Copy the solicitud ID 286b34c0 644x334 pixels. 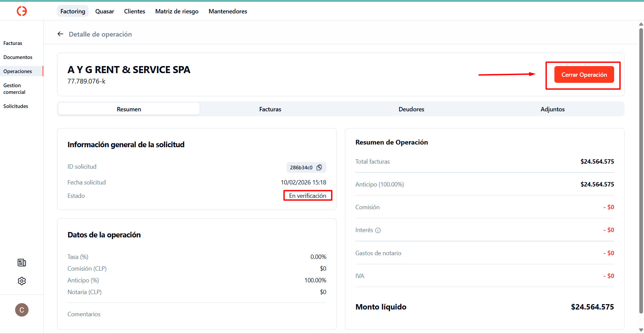pyautogui.click(x=319, y=167)
